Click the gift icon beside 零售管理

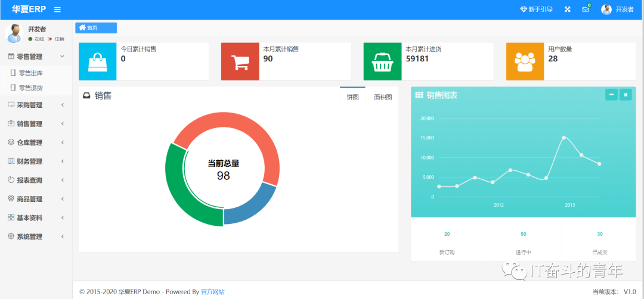point(11,57)
